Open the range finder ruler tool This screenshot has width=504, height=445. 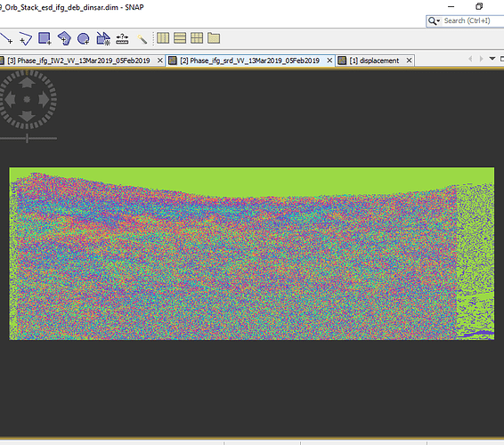122,39
